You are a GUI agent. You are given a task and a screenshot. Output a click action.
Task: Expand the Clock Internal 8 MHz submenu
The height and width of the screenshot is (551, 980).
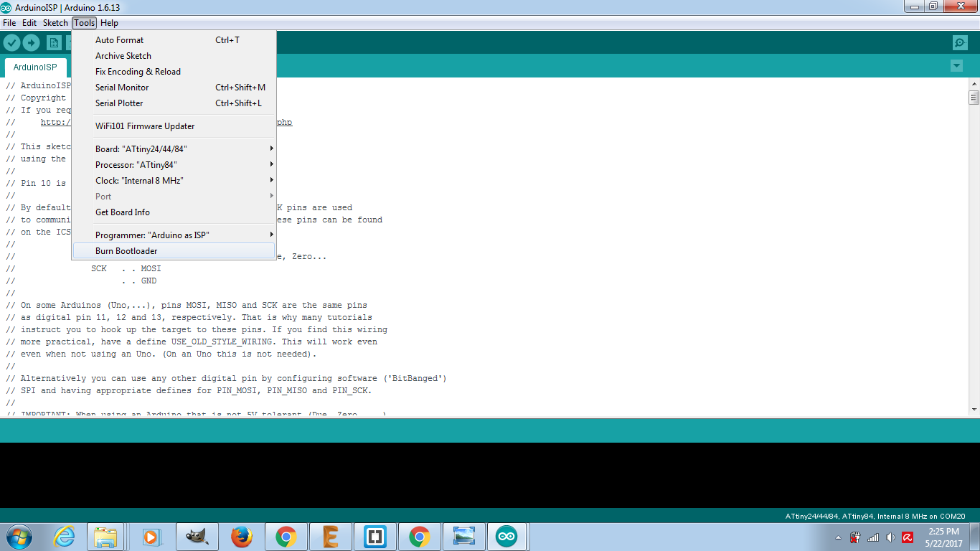click(174, 181)
